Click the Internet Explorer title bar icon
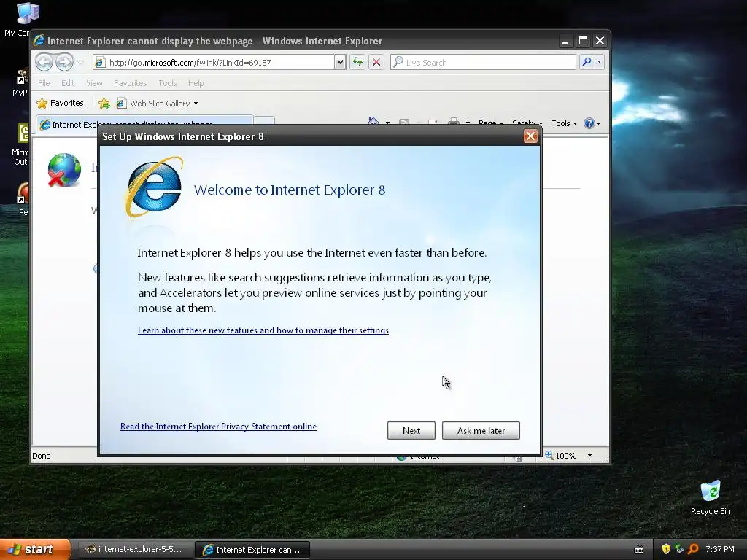 (39, 41)
